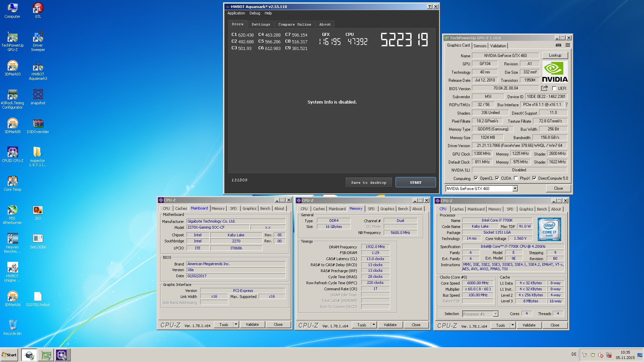This screenshot has height=362, width=644.
Task: Open the Recycle Bin
Action: pos(12,328)
